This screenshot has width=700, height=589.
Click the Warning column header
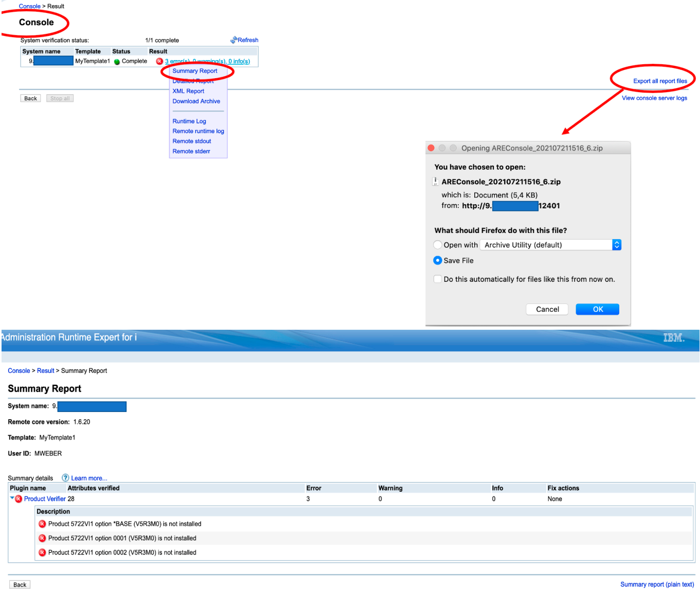[390, 488]
